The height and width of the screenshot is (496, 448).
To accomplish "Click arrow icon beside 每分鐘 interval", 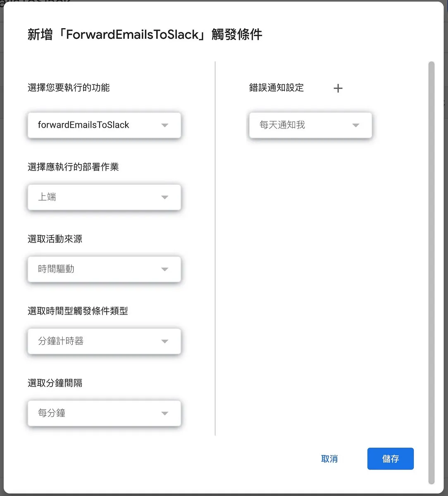I will (164, 413).
